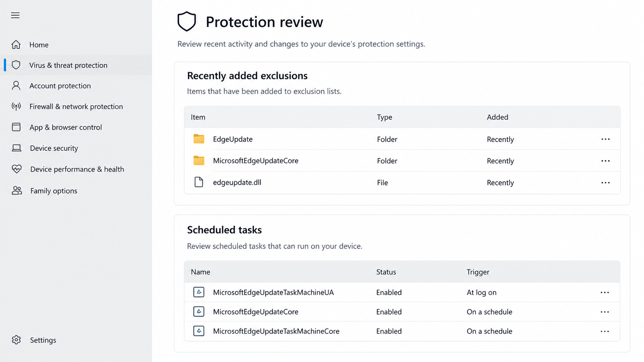
Task: Select the EdgeUpdate exclusion name
Action: click(x=233, y=139)
